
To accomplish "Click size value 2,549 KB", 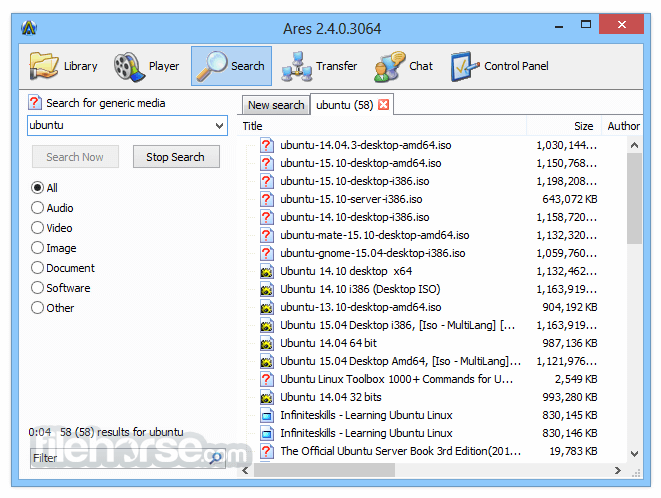I will pos(576,379).
